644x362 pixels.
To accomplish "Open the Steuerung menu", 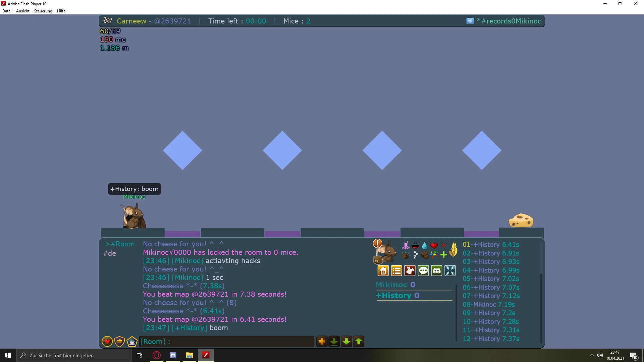I will tap(43, 11).
